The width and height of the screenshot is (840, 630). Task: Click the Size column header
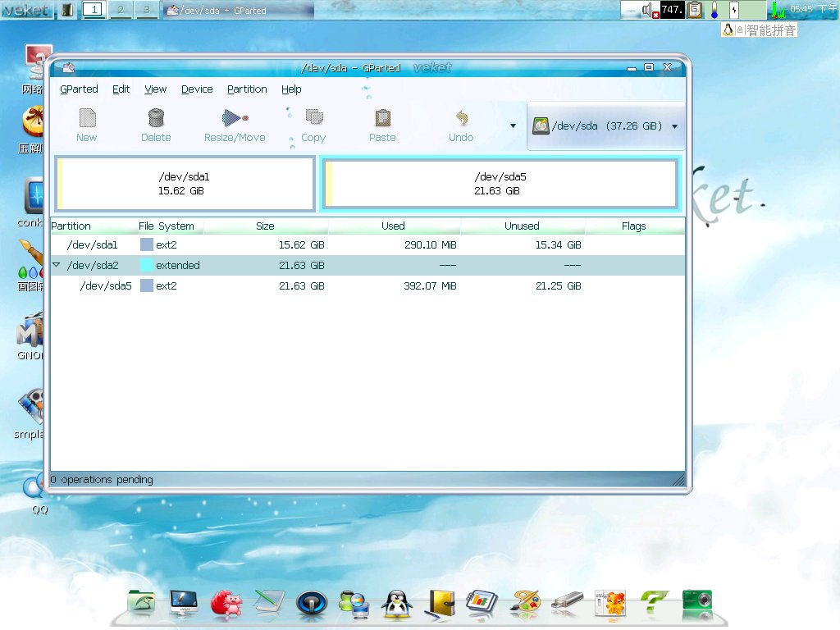pyautogui.click(x=265, y=226)
